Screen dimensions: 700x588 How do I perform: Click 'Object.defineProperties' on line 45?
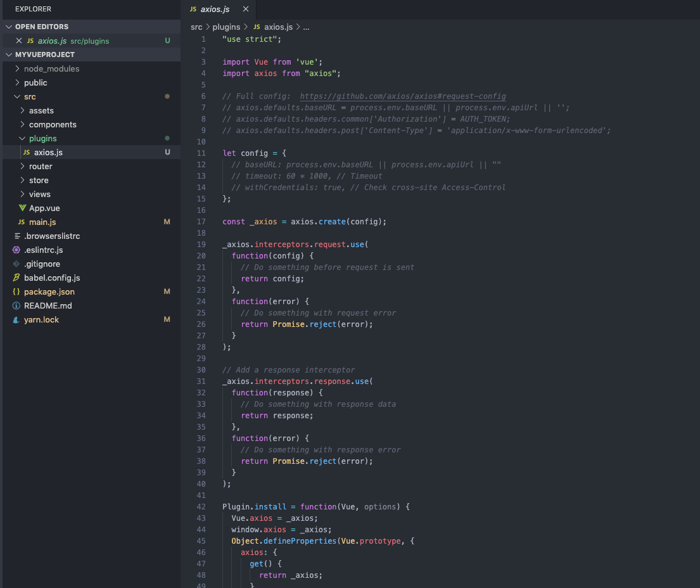coord(284,541)
